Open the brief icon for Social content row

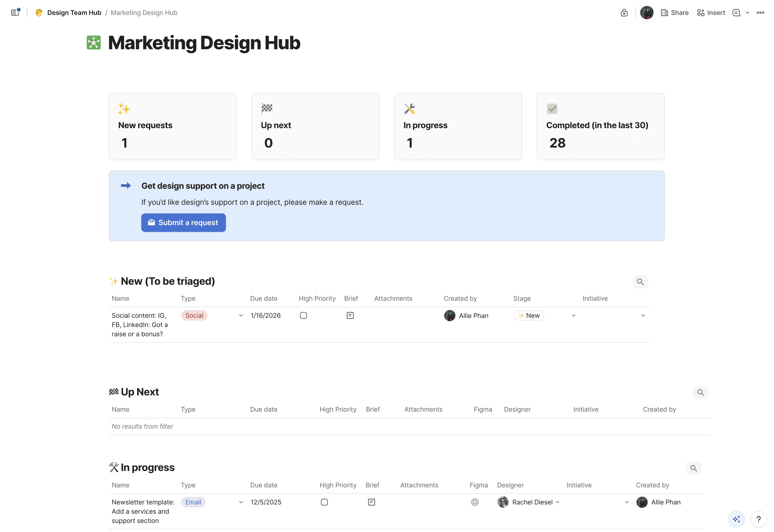point(350,315)
